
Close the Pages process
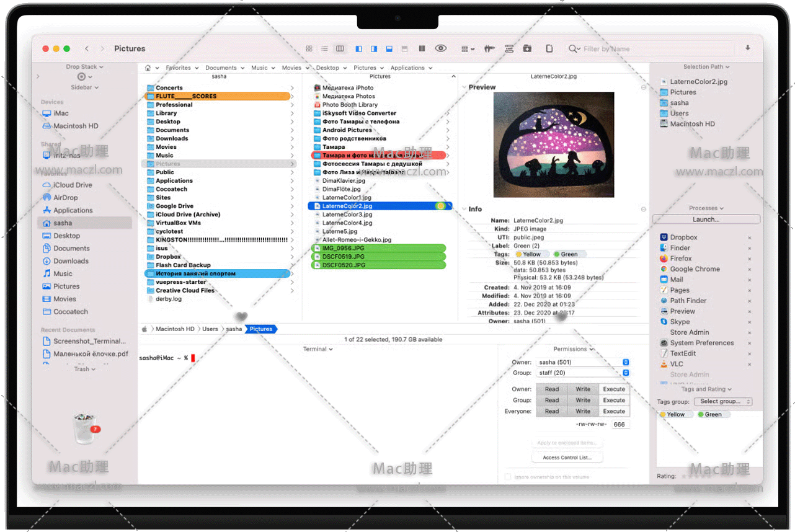tap(749, 290)
